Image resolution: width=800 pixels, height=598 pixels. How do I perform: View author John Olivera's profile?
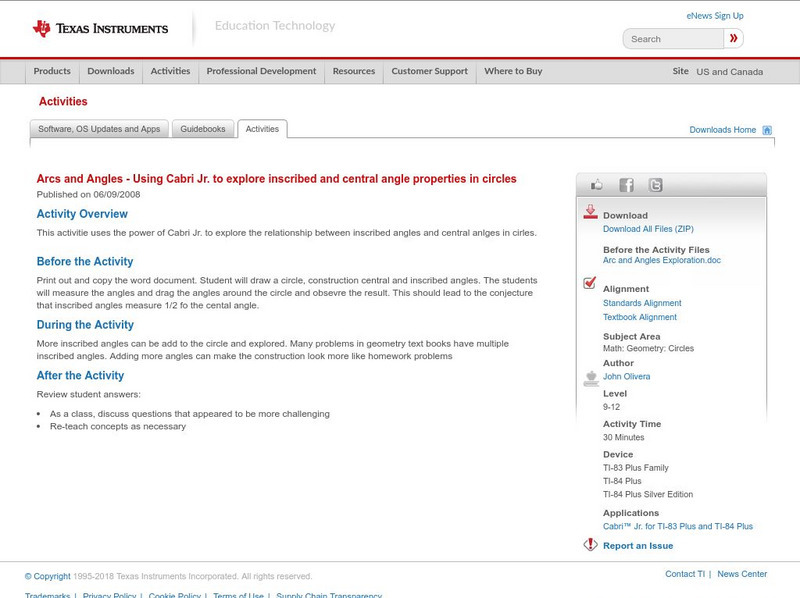point(627,377)
